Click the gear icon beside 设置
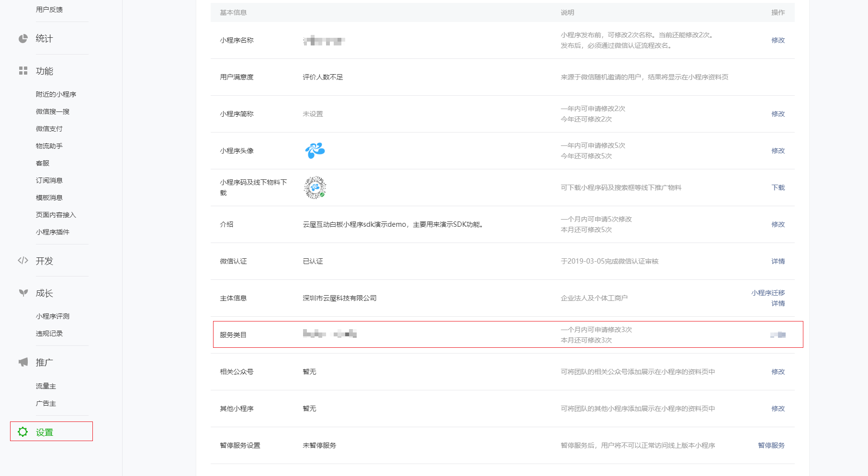The image size is (868, 476). (23, 432)
